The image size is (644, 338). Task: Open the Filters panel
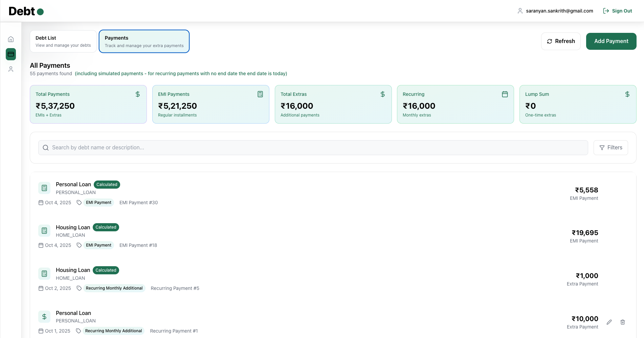pos(611,148)
